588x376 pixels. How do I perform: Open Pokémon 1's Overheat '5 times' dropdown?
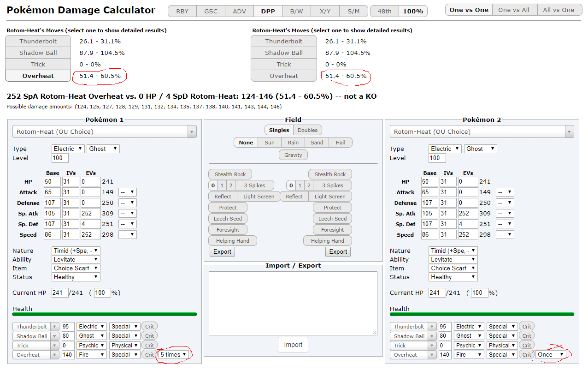click(x=174, y=354)
